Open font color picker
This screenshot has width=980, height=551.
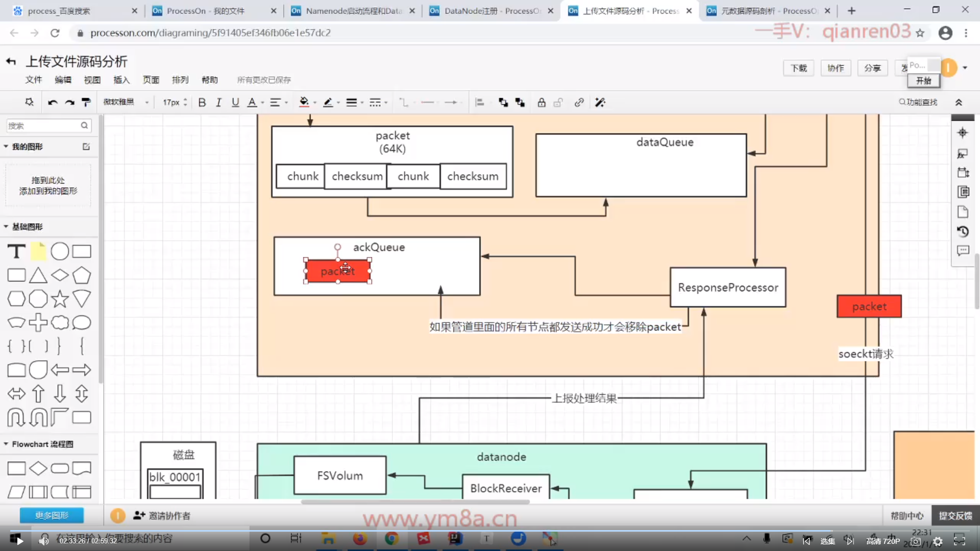[252, 103]
